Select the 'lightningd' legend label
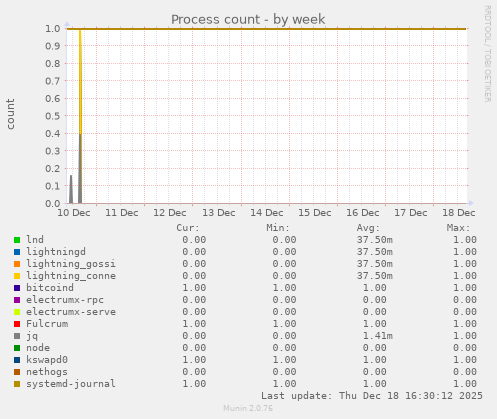 click(x=56, y=252)
